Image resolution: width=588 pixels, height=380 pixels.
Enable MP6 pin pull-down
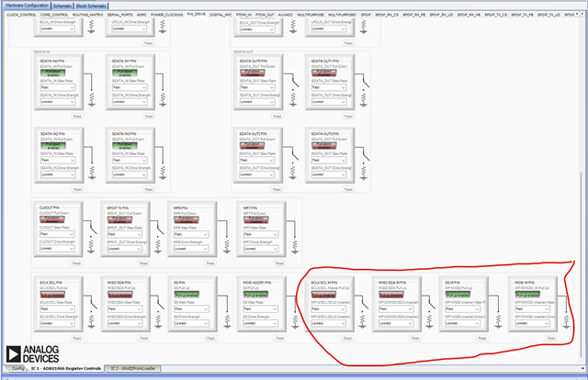tap(186, 219)
